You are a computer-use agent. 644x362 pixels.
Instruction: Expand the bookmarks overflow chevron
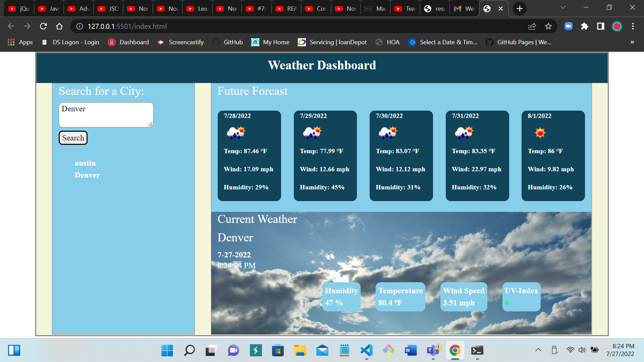pyautogui.click(x=632, y=42)
